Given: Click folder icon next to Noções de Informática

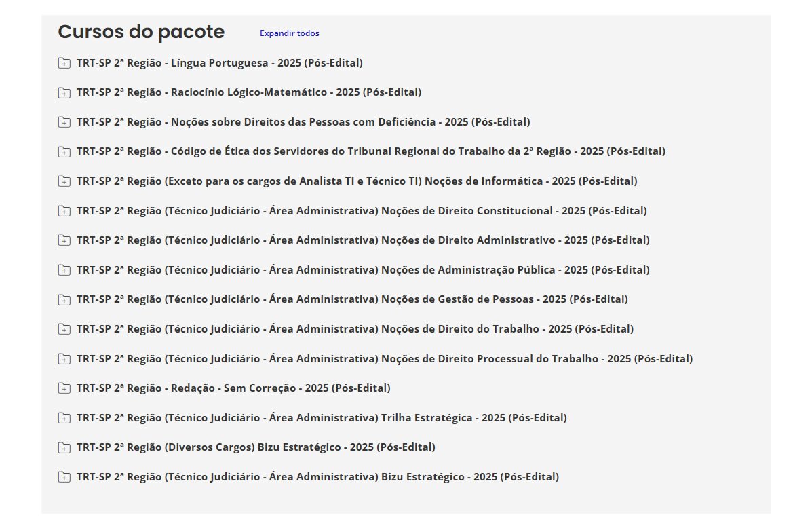Looking at the screenshot, I should tap(64, 181).
